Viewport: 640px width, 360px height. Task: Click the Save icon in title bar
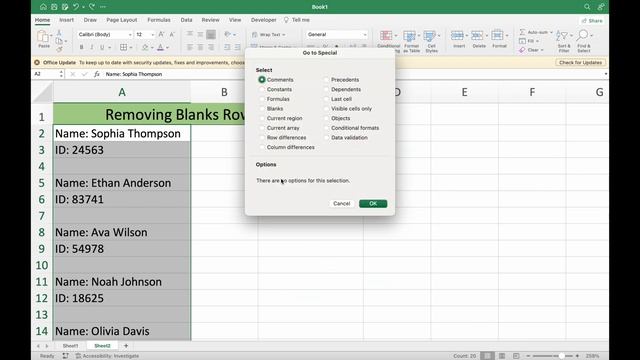pyautogui.click(x=54, y=7)
